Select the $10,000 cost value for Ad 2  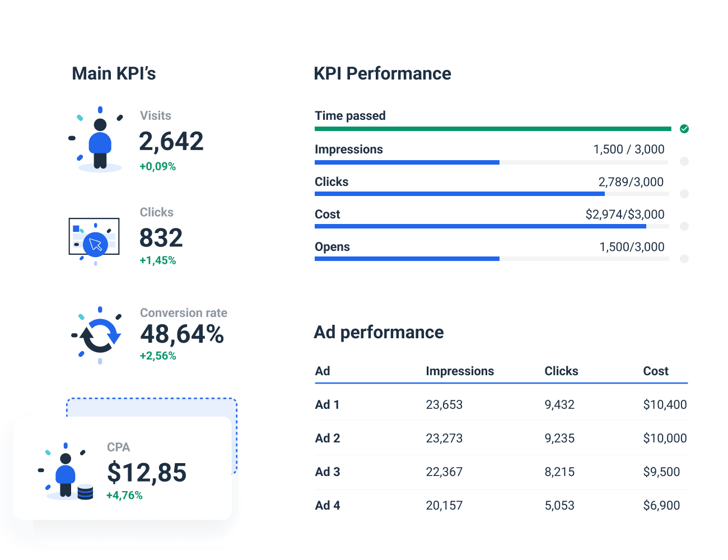pos(665,438)
